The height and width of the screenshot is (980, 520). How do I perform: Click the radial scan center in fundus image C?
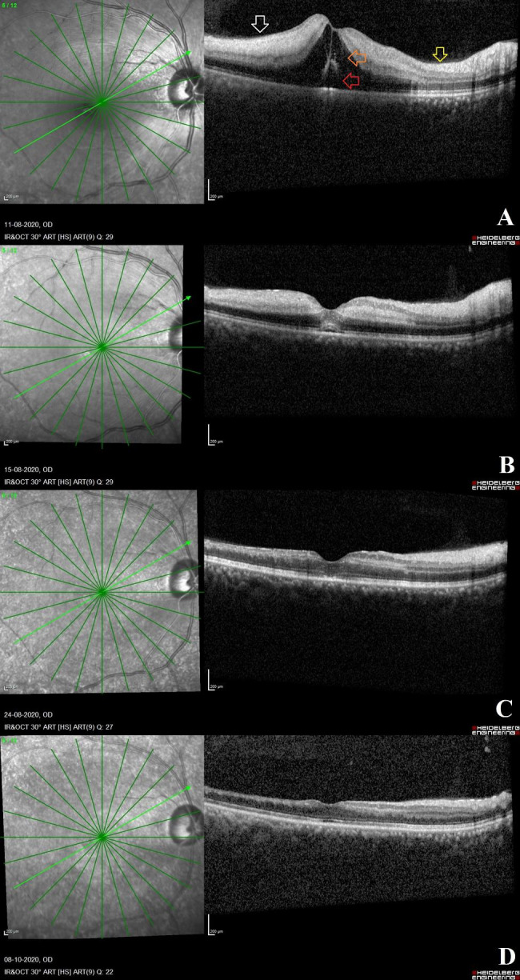pos(102,592)
